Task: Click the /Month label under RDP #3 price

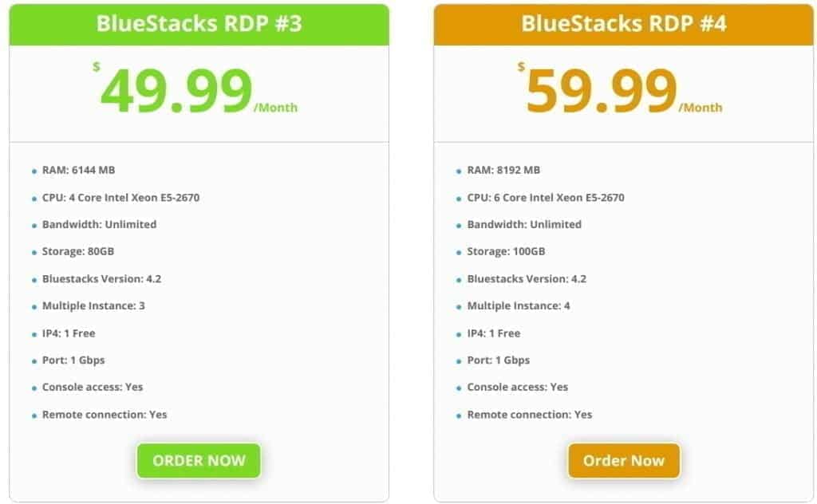Action: pos(276,108)
